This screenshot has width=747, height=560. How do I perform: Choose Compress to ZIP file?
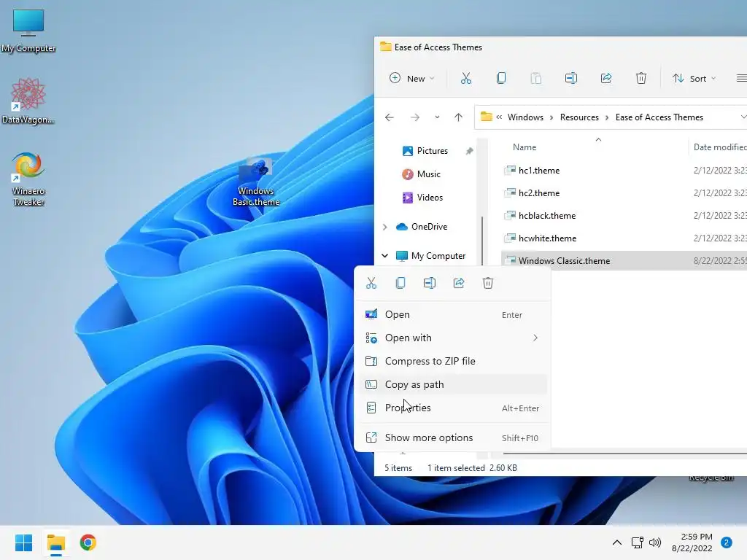coord(452,361)
